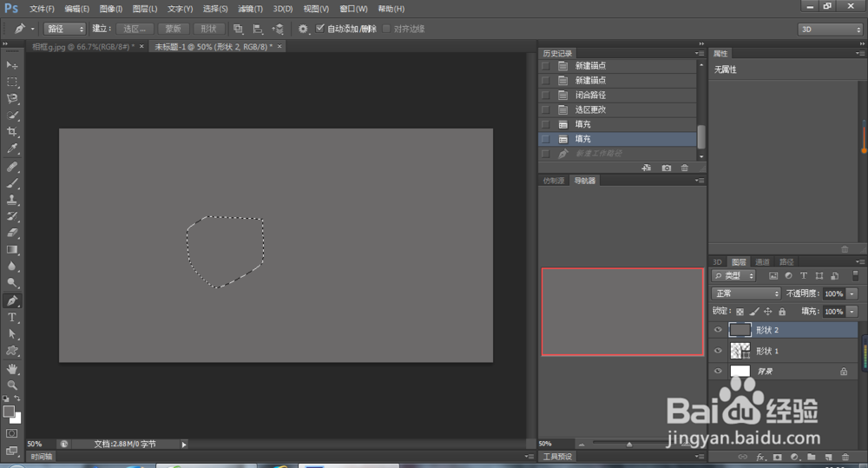Open Properties panel flyout menu
The height and width of the screenshot is (468, 868).
[859, 53]
